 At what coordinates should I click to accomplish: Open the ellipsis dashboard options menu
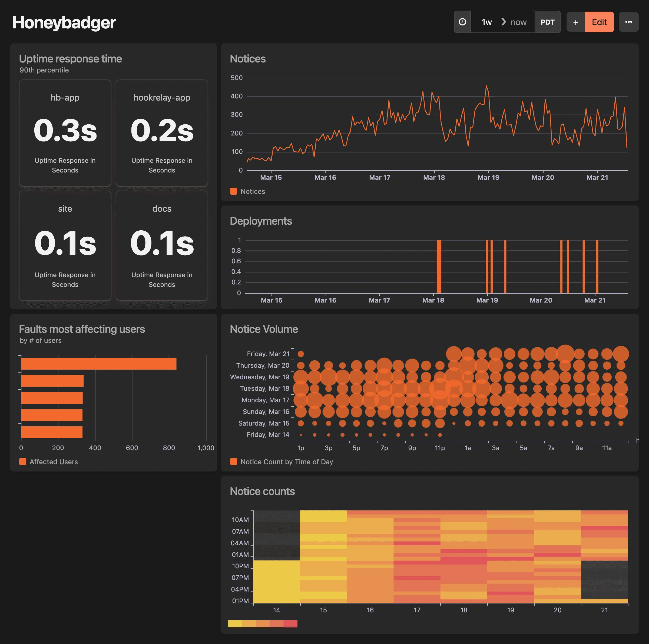tap(629, 22)
